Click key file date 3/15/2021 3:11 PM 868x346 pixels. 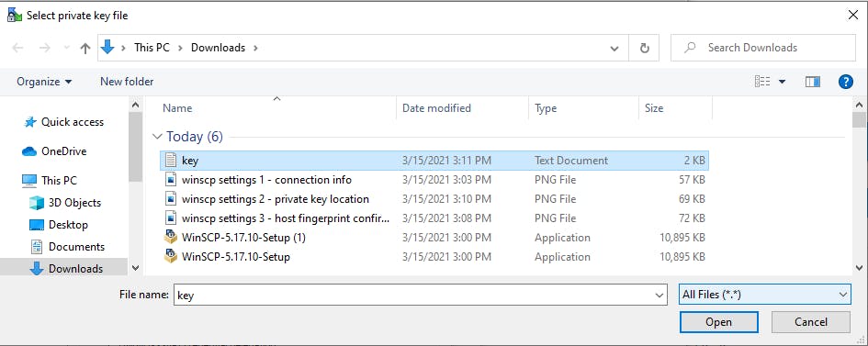pos(446,161)
